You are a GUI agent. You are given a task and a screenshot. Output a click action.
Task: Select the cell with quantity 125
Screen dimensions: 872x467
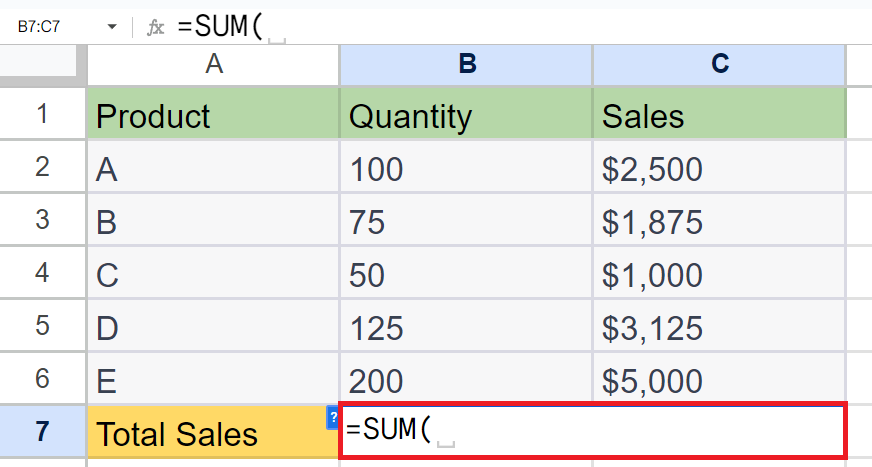[x=467, y=326]
